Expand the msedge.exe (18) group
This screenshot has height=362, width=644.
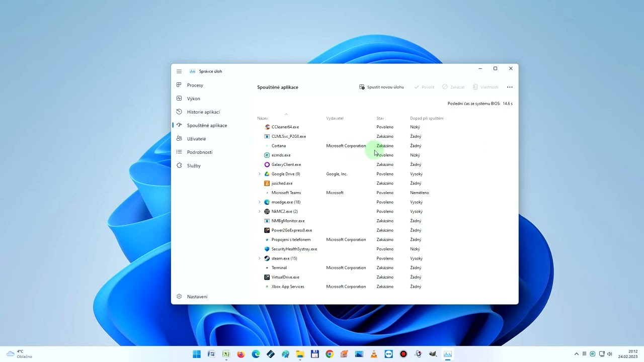point(260,202)
